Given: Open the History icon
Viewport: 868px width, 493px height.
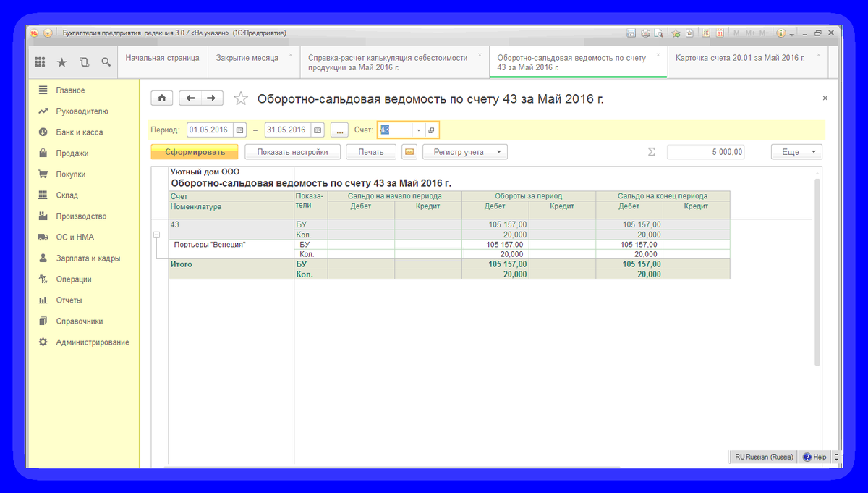Looking at the screenshot, I should (84, 62).
